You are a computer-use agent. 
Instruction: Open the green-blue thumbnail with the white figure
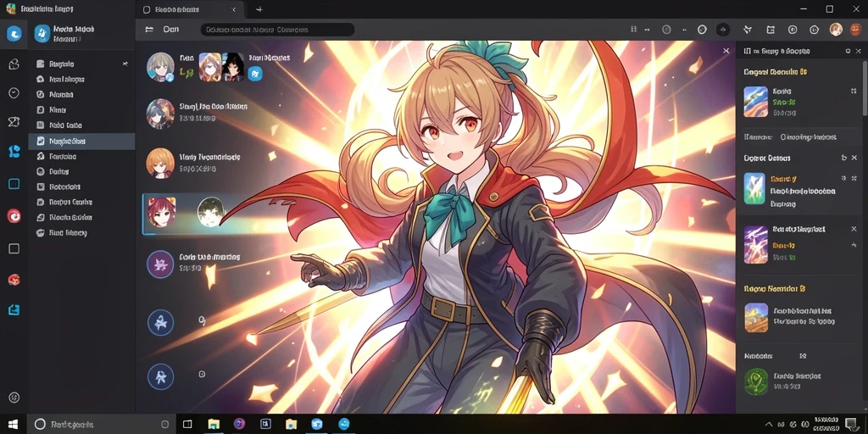coord(754,188)
